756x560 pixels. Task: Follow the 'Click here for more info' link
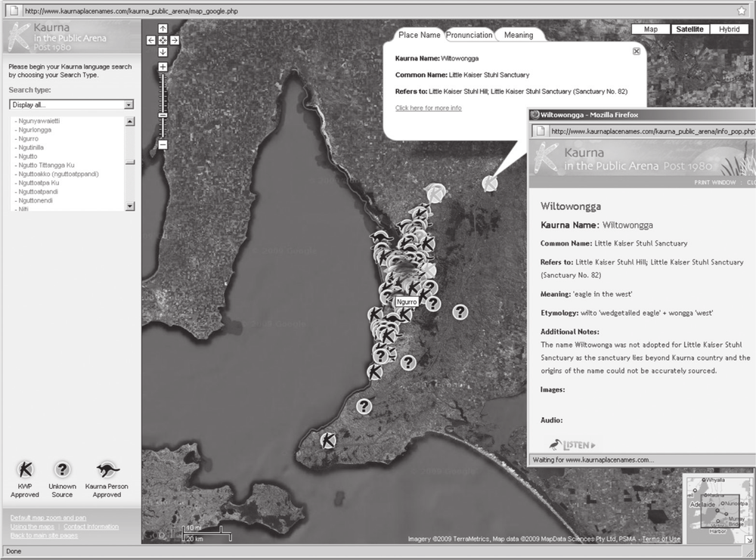tap(428, 108)
